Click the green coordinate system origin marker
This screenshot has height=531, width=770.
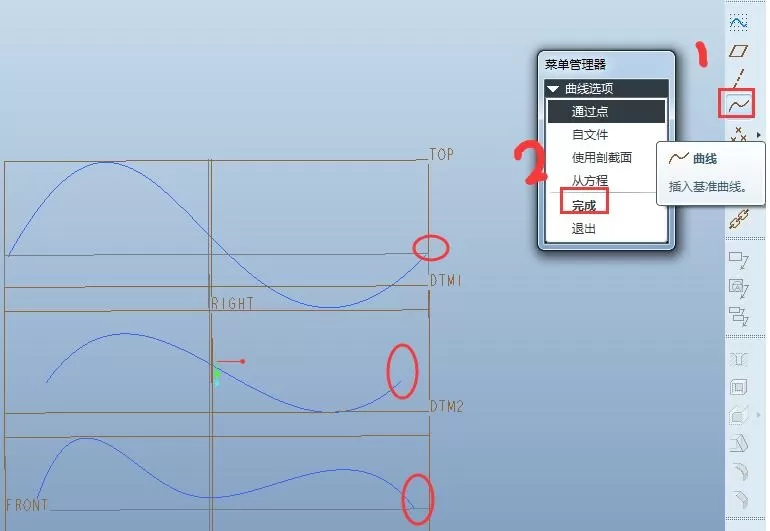(217, 374)
